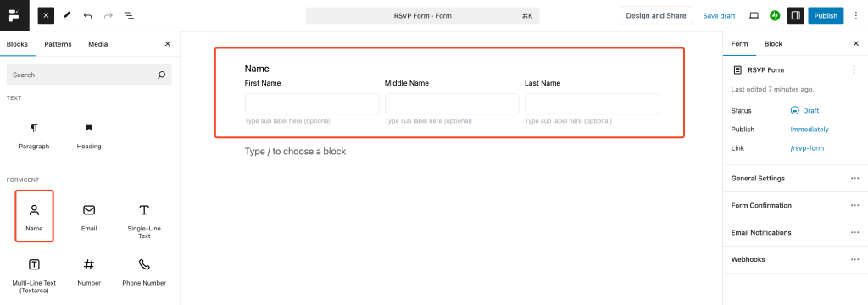Expand General Settings options
Viewport: 868px width, 305px height.
click(x=854, y=178)
